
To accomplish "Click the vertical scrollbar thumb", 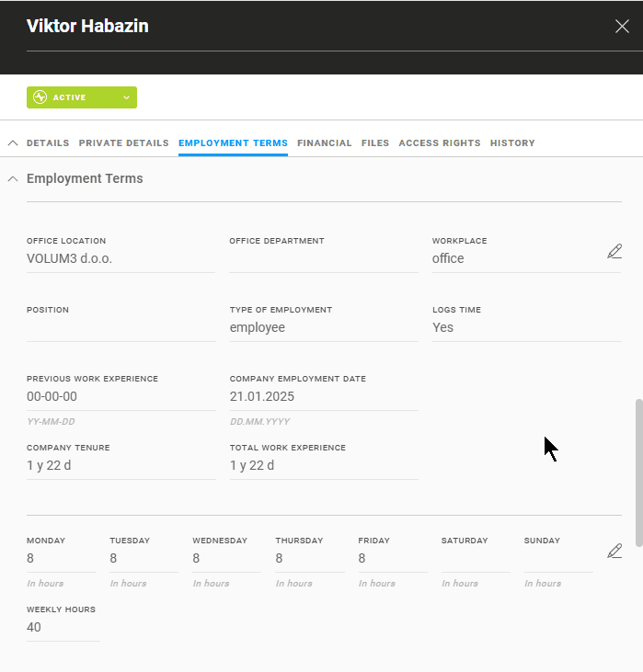I will pyautogui.click(x=639, y=460).
